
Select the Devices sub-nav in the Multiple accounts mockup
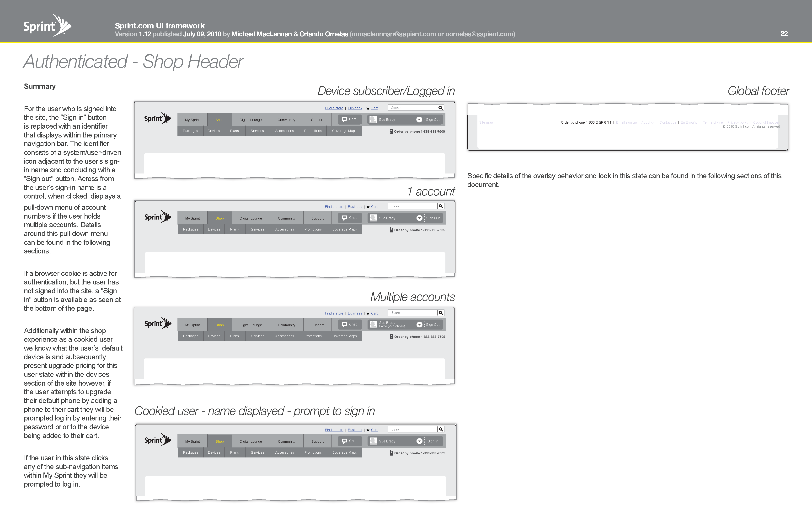click(214, 336)
